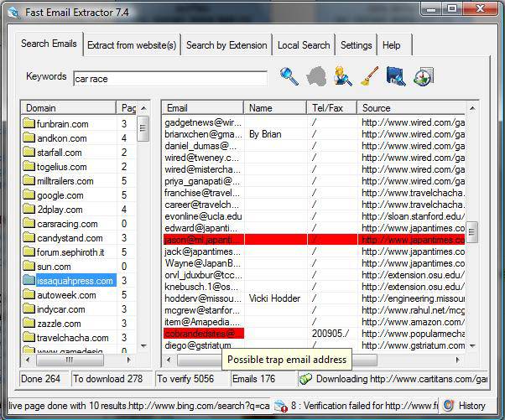
Task: Click the Fast Email Extractor title icon
Action: (13, 13)
